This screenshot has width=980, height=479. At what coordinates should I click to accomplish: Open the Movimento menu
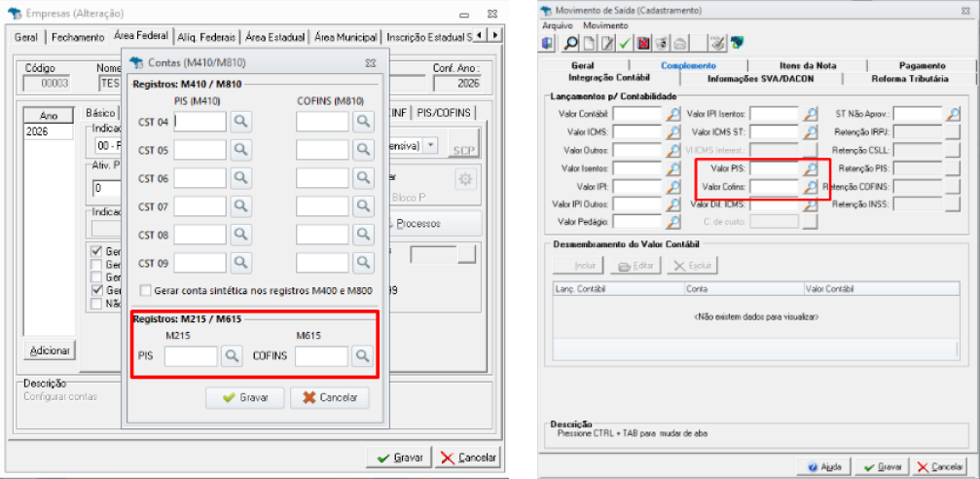click(x=605, y=25)
